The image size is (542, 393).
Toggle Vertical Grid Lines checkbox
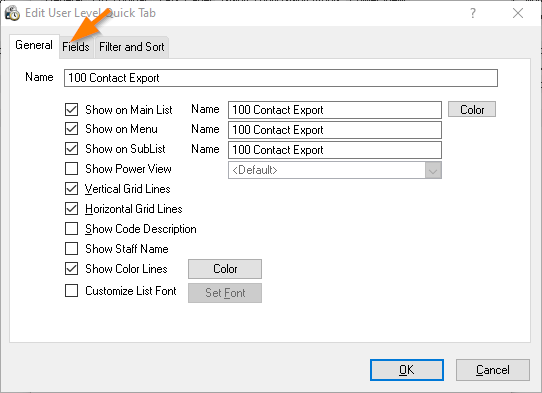coord(72,189)
